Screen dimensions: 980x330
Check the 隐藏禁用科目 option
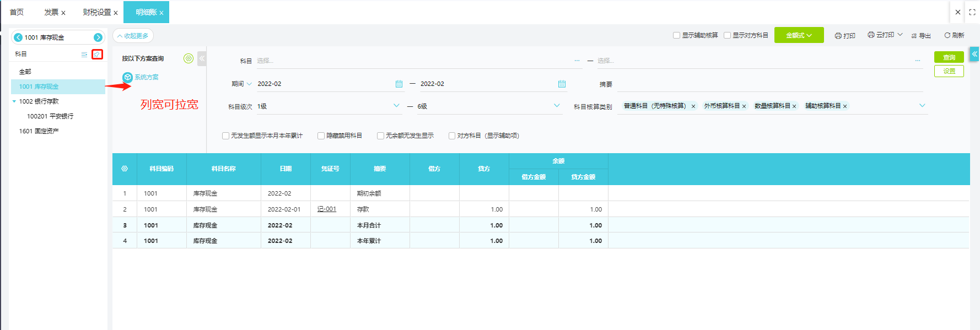(321, 136)
